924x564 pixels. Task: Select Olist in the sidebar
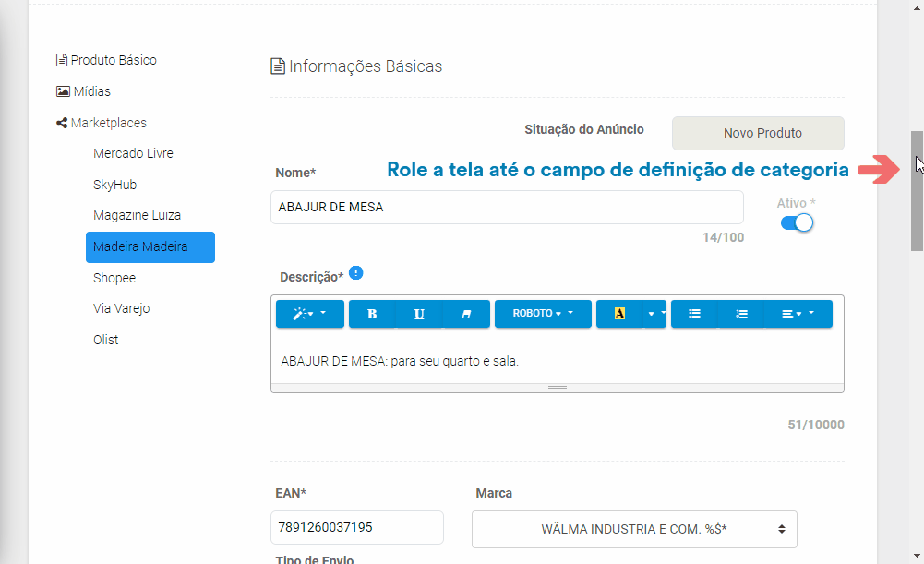105,340
